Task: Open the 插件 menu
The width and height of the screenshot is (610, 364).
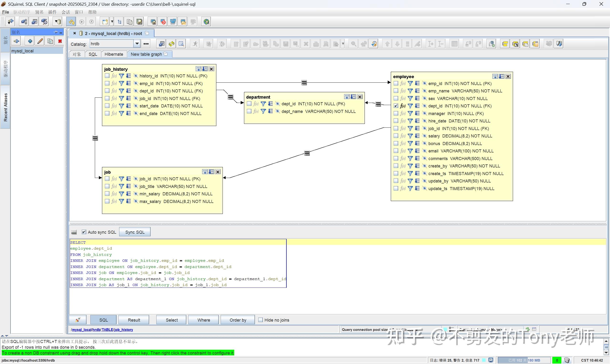Action: click(x=52, y=12)
